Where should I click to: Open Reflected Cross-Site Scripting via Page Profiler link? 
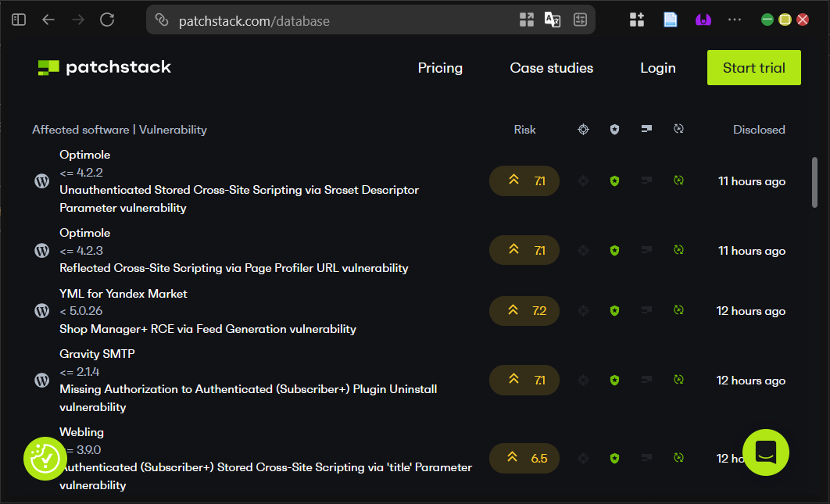(234, 268)
